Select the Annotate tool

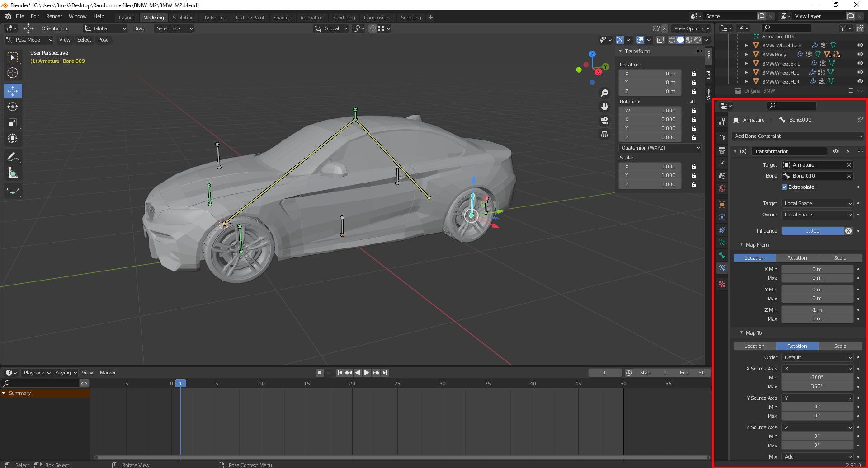tap(13, 157)
